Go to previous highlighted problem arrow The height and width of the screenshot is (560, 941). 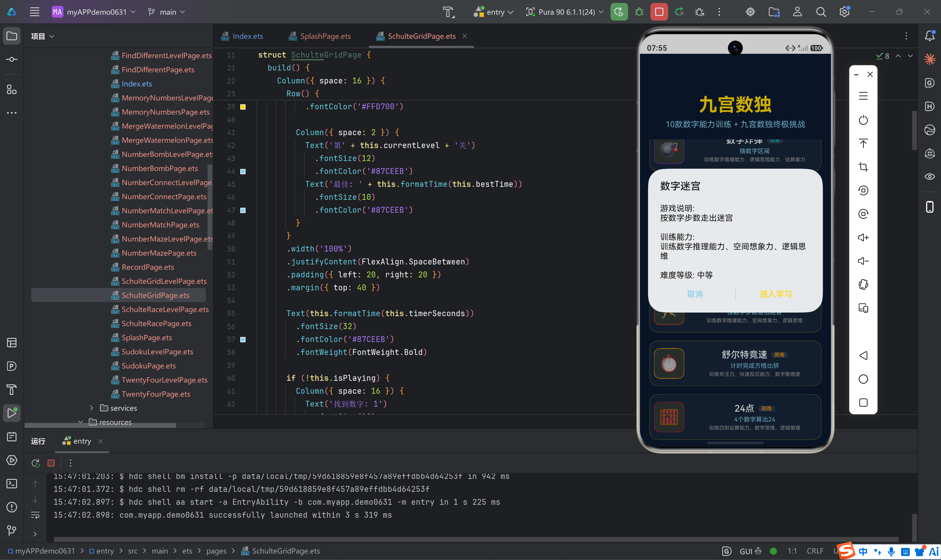tap(898, 56)
